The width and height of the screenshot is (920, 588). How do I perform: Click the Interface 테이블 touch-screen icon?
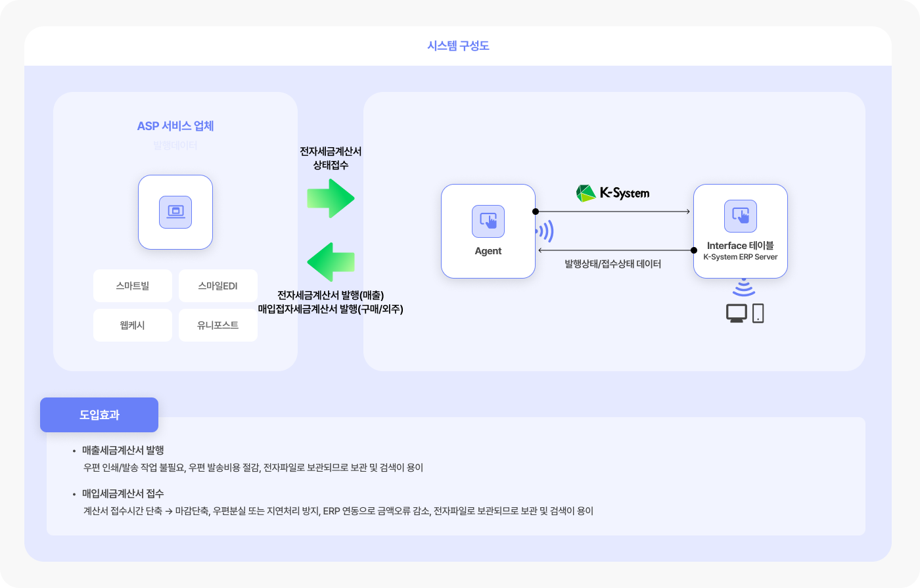741,216
